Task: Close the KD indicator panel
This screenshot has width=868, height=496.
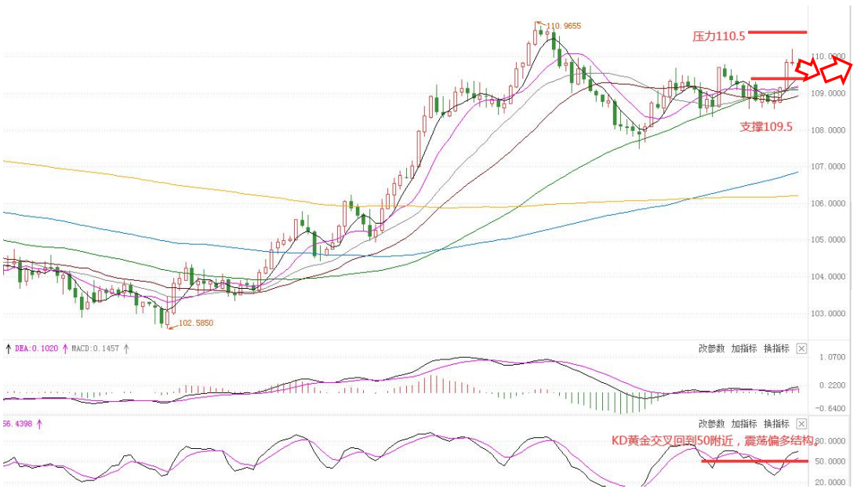Action: pyautogui.click(x=801, y=424)
